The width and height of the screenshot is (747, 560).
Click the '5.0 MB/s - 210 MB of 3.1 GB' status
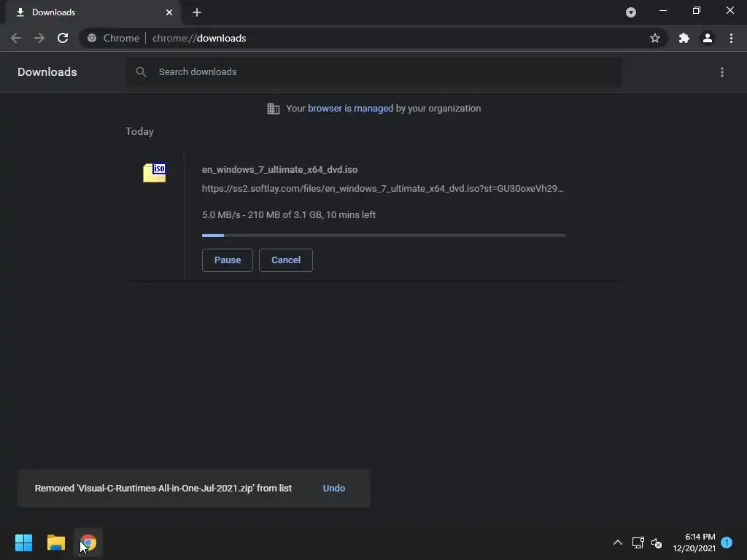pyautogui.click(x=289, y=215)
